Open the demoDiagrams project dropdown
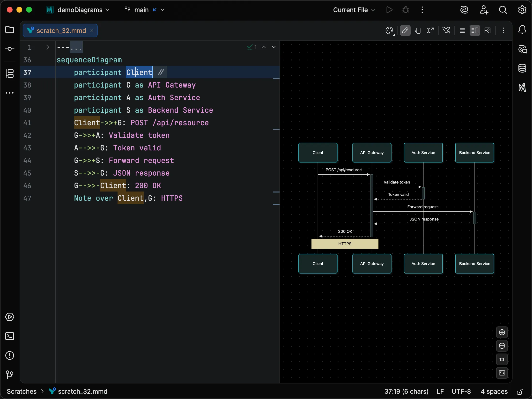The width and height of the screenshot is (532, 399). [x=78, y=10]
